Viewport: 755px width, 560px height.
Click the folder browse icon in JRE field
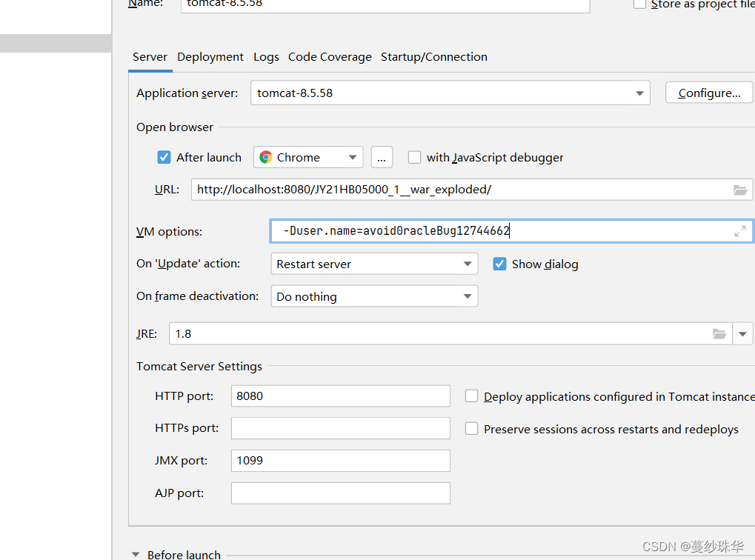point(719,333)
